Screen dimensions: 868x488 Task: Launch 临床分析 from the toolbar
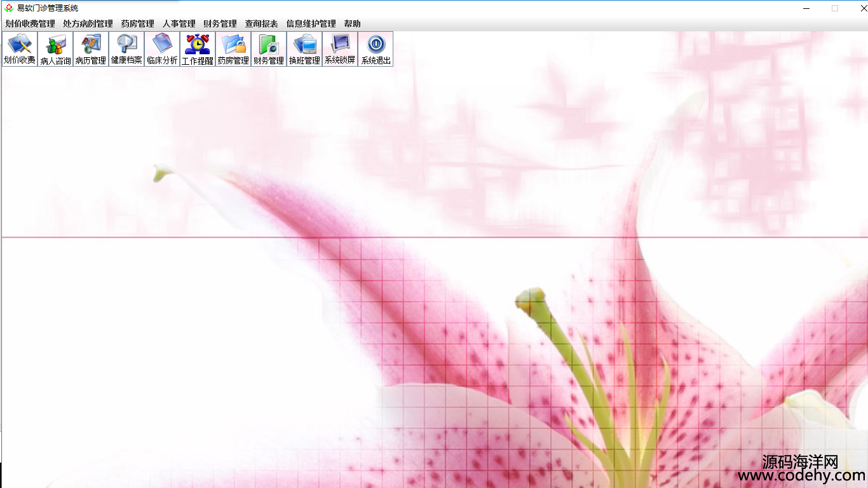[162, 49]
